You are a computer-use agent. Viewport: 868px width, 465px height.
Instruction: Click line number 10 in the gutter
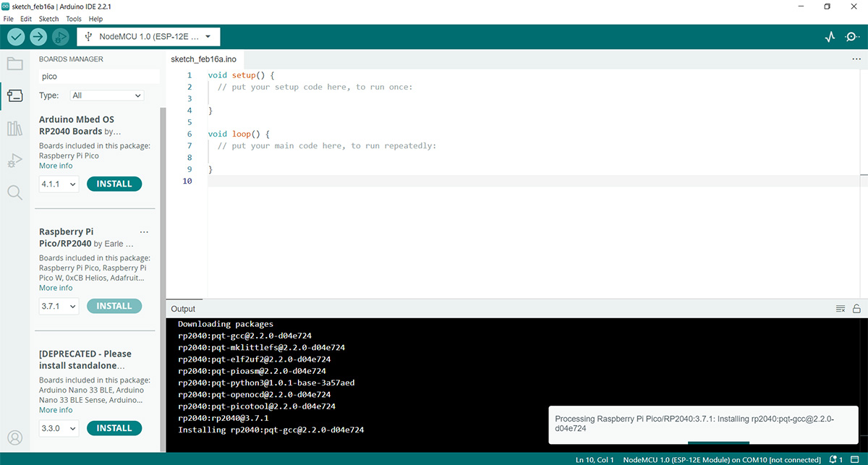coord(187,181)
